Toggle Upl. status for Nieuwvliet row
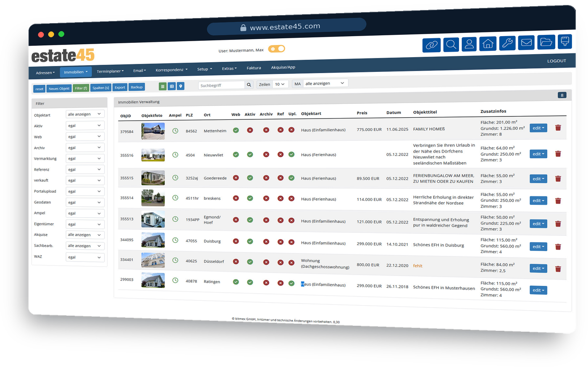588x367 pixels. 291,154
